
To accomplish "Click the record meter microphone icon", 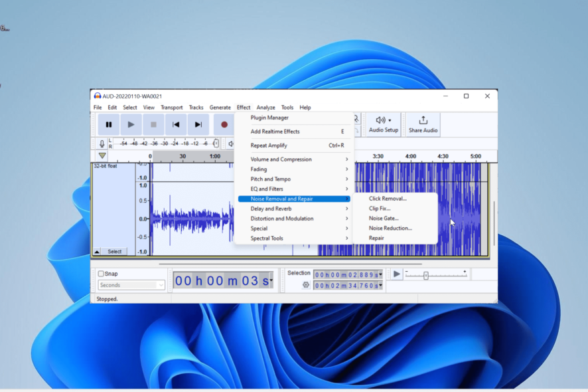I will click(102, 144).
